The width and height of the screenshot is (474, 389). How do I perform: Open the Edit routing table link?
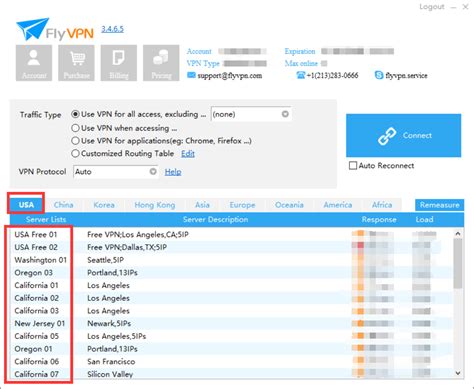pyautogui.click(x=188, y=154)
